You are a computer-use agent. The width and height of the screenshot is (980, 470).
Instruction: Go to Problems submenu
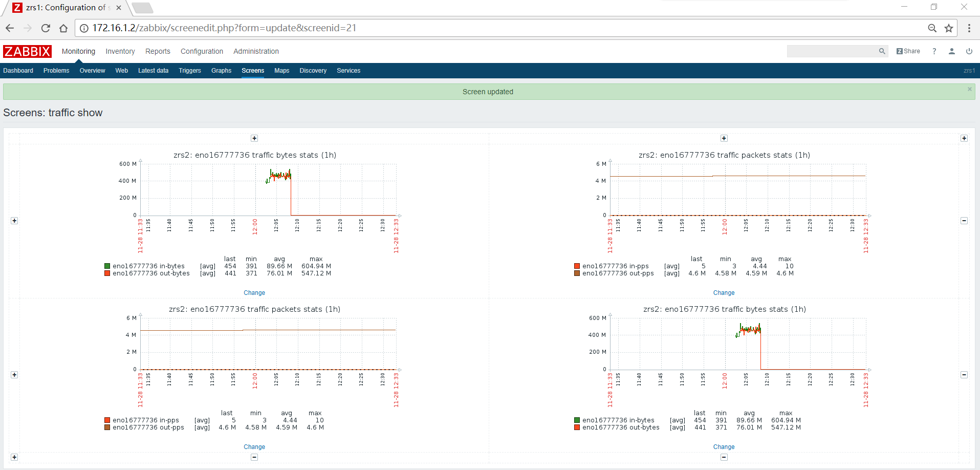tap(56, 71)
